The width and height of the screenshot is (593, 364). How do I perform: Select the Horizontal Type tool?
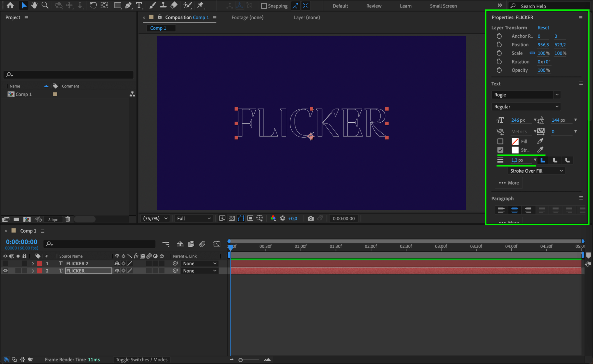pyautogui.click(x=139, y=5)
